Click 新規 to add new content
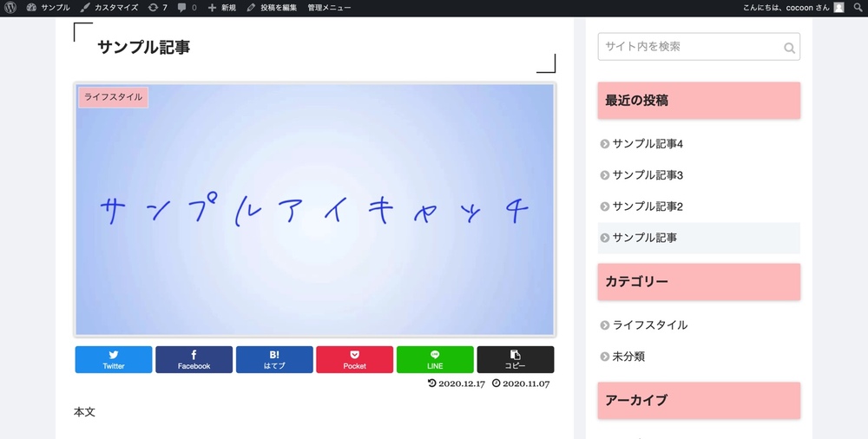 [221, 8]
